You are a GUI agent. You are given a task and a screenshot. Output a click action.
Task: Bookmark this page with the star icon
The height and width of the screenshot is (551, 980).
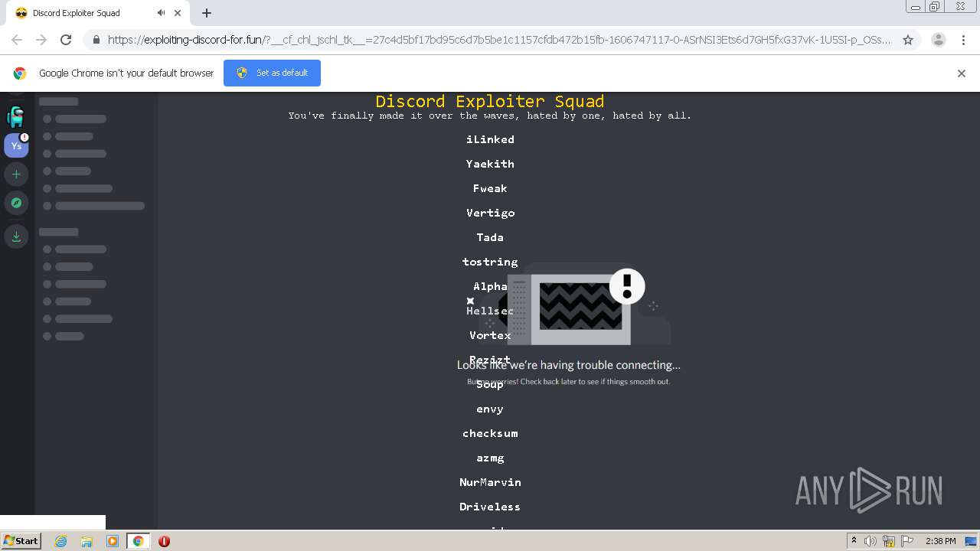[x=908, y=40]
